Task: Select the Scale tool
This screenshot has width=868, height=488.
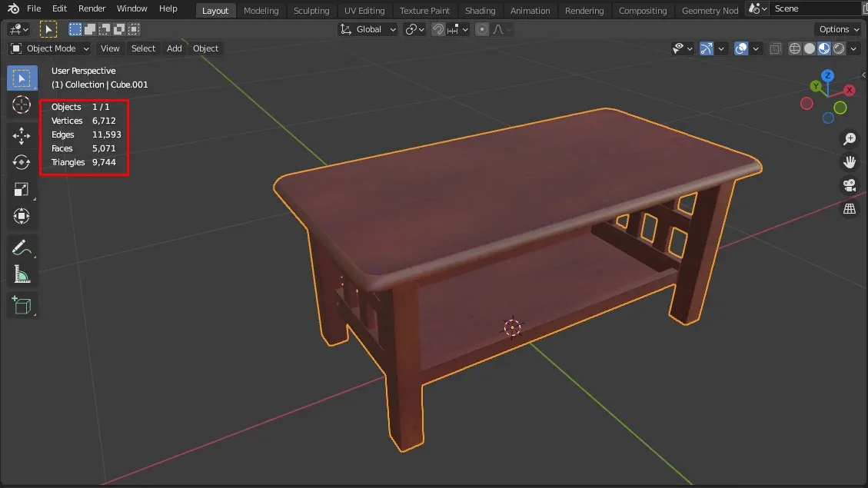Action: point(22,189)
